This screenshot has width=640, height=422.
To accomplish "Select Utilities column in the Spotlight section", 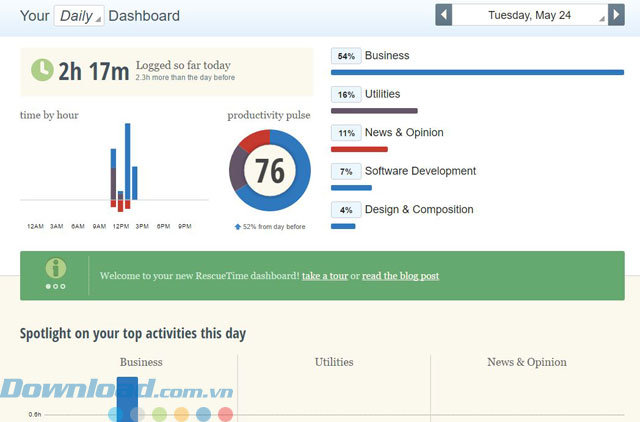I will (334, 362).
